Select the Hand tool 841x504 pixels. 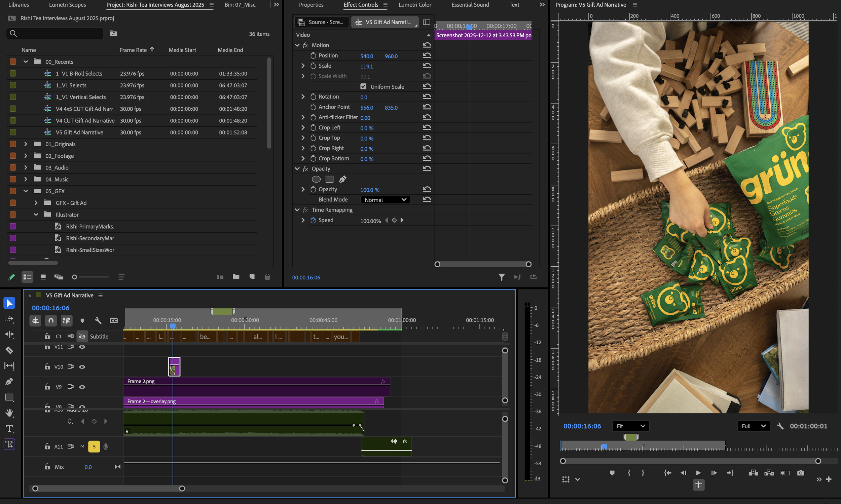(x=9, y=413)
